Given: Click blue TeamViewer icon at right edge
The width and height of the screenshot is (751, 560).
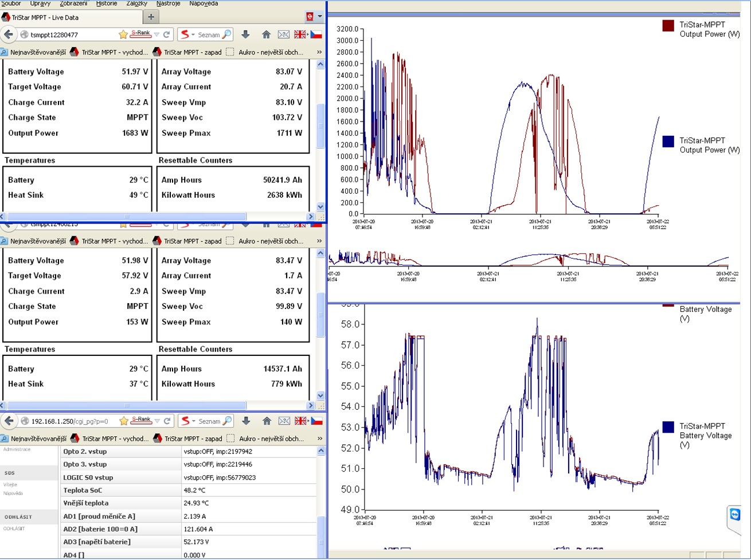Looking at the screenshot, I should (x=735, y=515).
